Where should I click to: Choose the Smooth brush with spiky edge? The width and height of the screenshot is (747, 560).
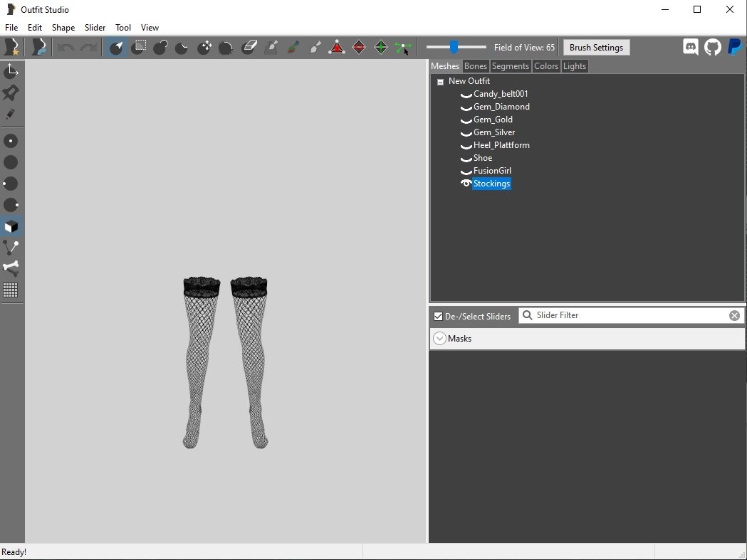(x=226, y=48)
